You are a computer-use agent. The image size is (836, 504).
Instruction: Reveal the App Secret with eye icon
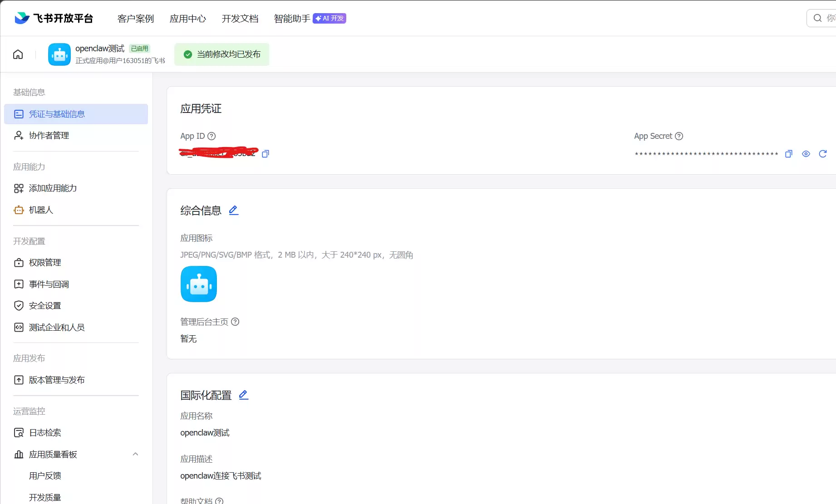(x=806, y=154)
